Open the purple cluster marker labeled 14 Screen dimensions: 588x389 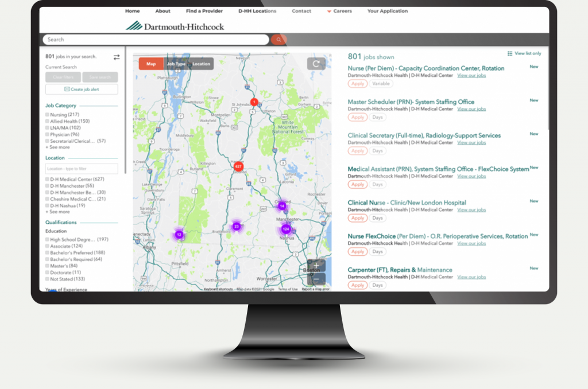click(282, 206)
